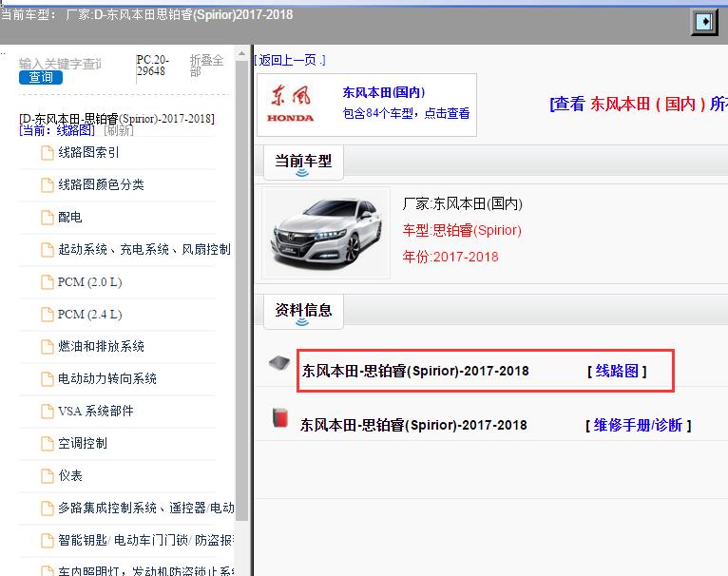Click the 刷新 refresh link
Viewport: 728px width, 576px height.
(119, 130)
